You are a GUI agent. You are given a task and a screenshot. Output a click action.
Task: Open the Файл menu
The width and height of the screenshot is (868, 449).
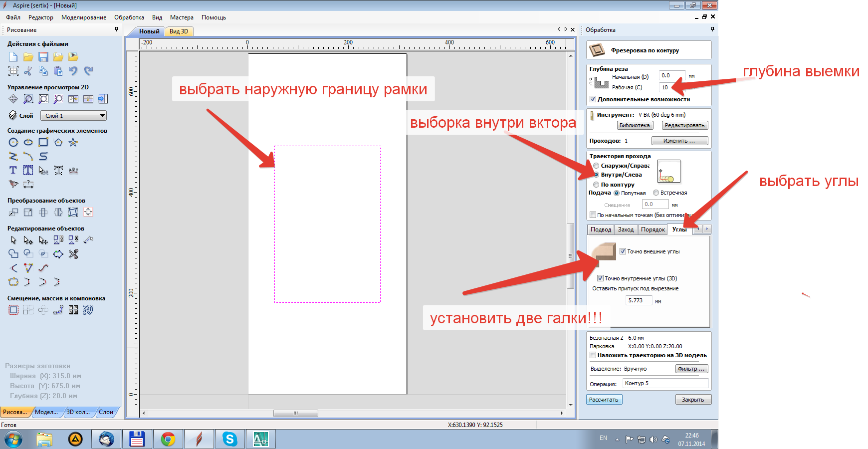(x=13, y=17)
